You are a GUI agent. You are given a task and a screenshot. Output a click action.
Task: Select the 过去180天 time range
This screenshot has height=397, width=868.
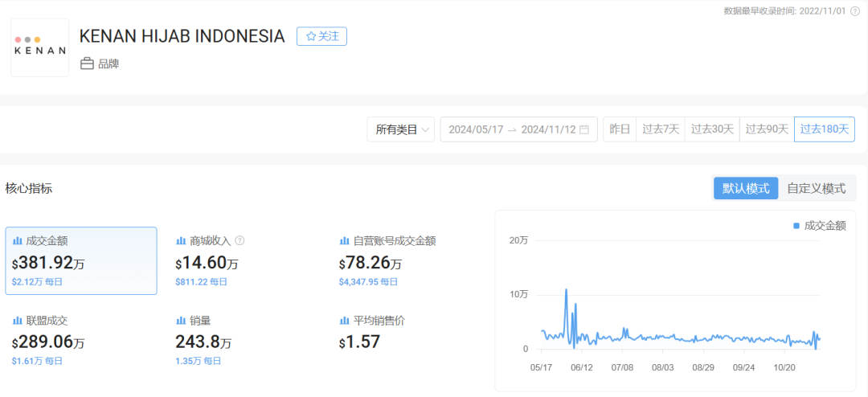(824, 129)
